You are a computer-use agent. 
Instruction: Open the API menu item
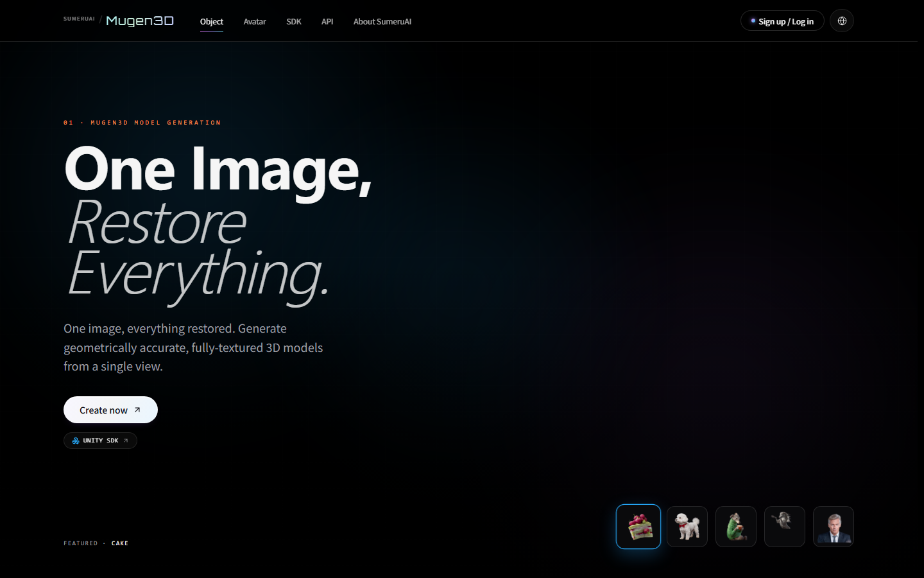click(327, 21)
